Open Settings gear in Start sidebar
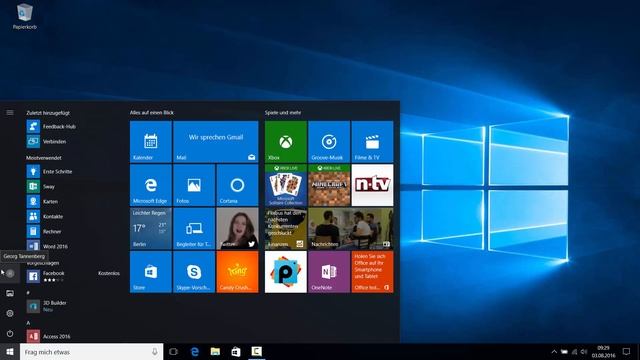The image size is (640, 360). (x=10, y=313)
